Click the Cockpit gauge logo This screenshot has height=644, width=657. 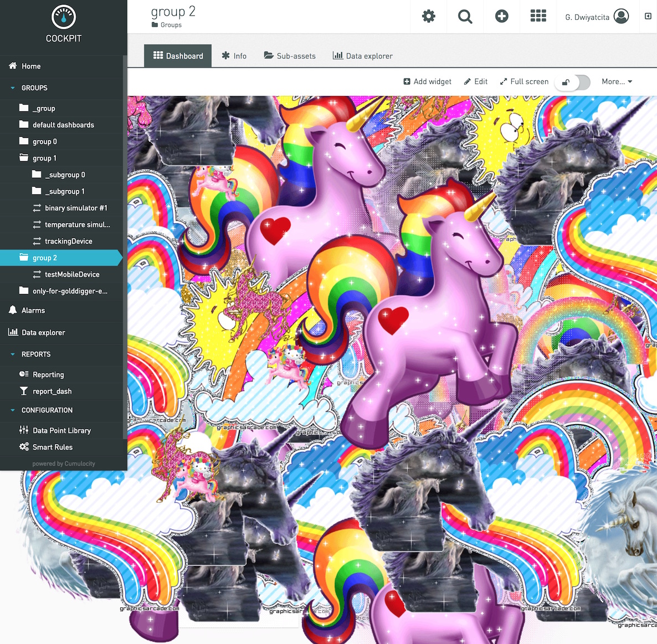click(63, 17)
